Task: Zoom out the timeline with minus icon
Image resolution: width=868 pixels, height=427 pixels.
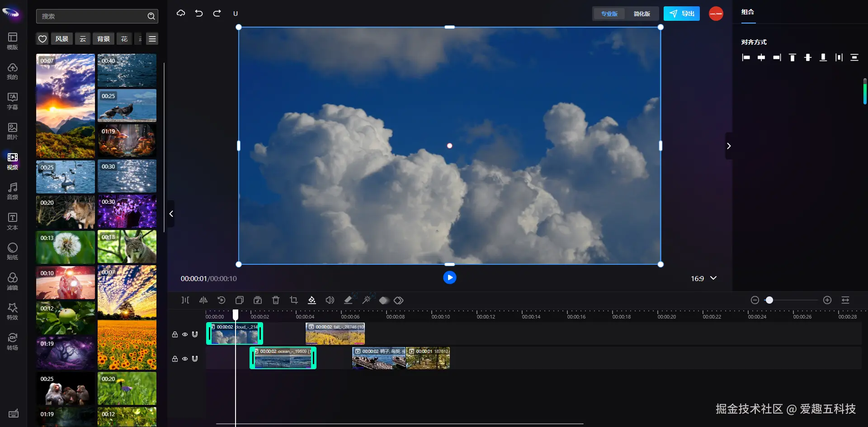Action: (755, 300)
